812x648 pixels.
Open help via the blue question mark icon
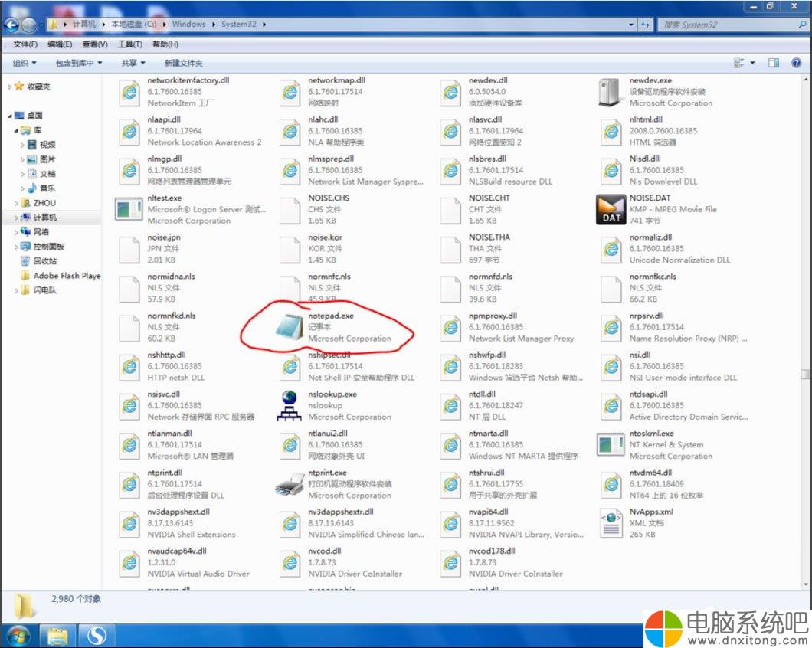click(797, 64)
